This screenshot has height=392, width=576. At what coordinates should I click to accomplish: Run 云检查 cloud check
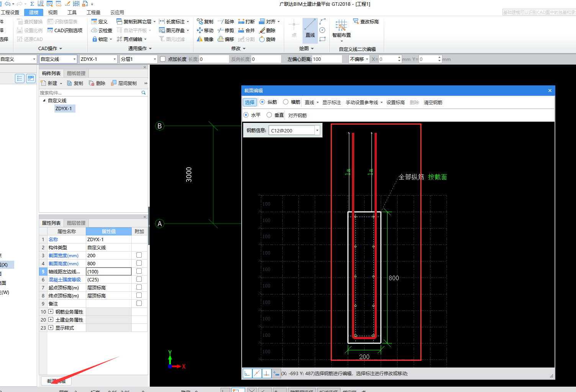coord(102,30)
